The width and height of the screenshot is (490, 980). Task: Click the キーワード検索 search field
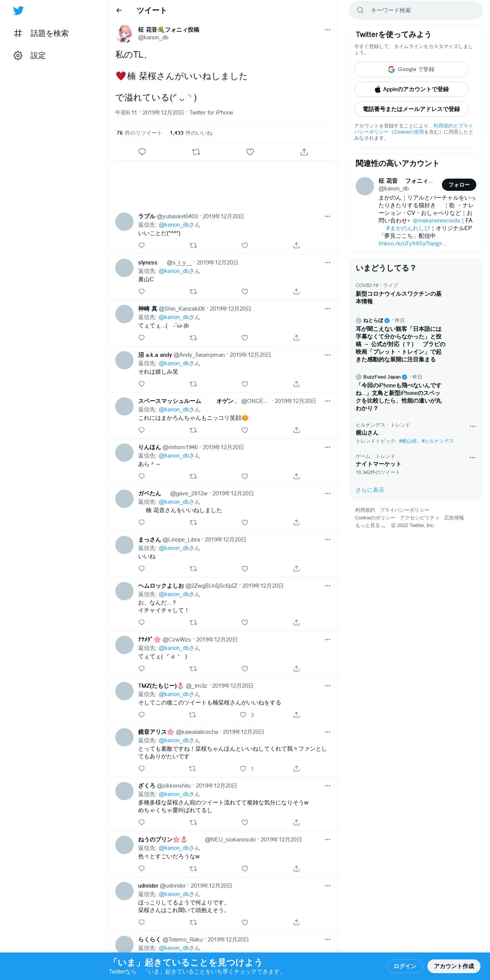click(x=416, y=10)
